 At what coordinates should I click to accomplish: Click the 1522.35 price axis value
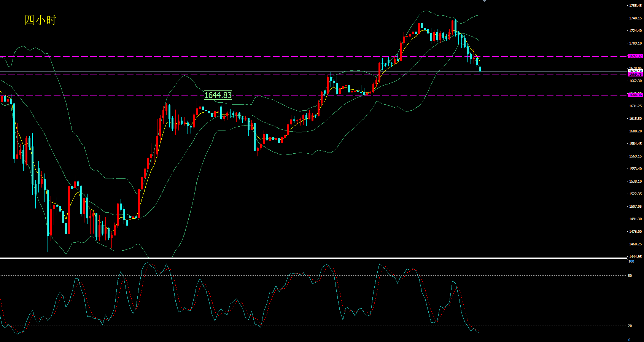coord(635,194)
